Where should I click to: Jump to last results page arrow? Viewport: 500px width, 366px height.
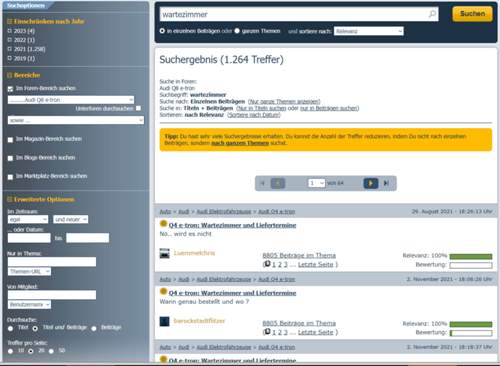coord(386,183)
